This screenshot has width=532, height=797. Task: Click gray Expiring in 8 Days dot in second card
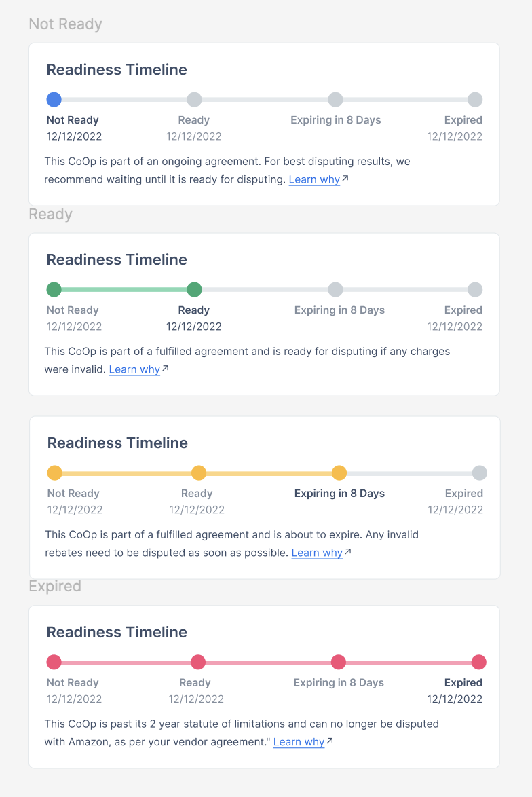tap(335, 290)
